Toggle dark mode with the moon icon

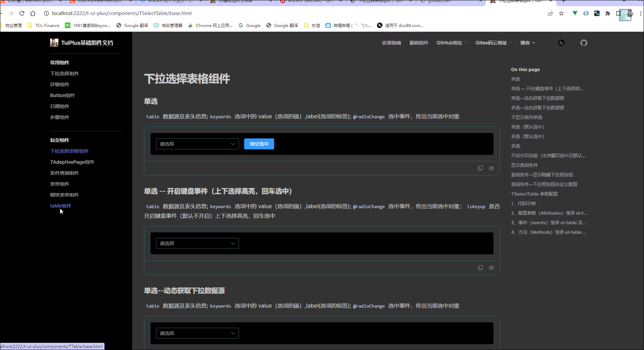561,43
